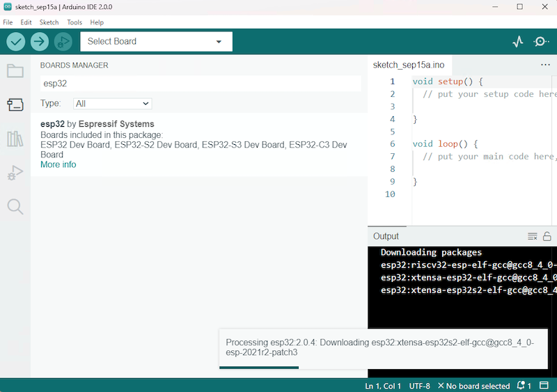557x392 pixels.
Task: Click the void setup() code line
Action: pos(448,81)
